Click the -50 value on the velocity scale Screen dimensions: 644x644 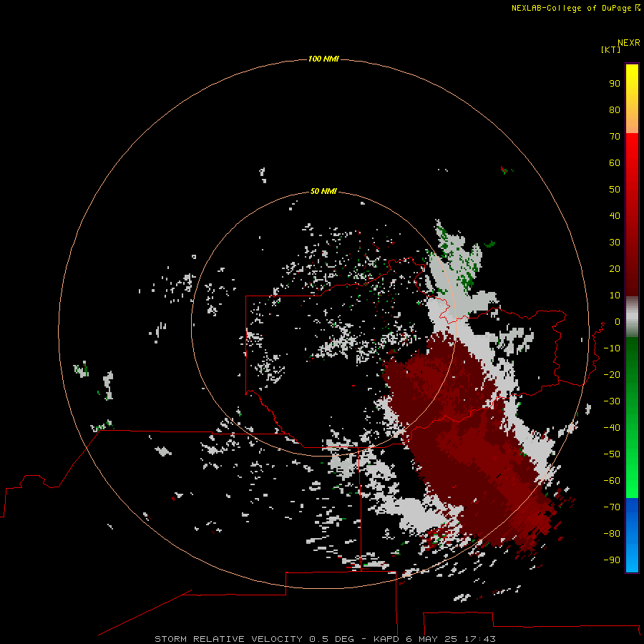[612, 454]
